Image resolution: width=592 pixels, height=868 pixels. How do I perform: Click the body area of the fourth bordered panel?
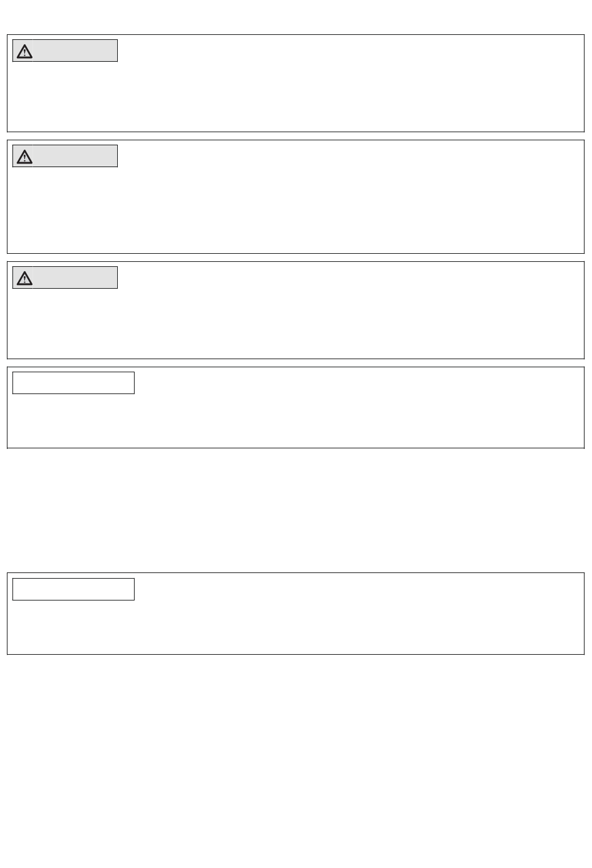tap(296, 421)
